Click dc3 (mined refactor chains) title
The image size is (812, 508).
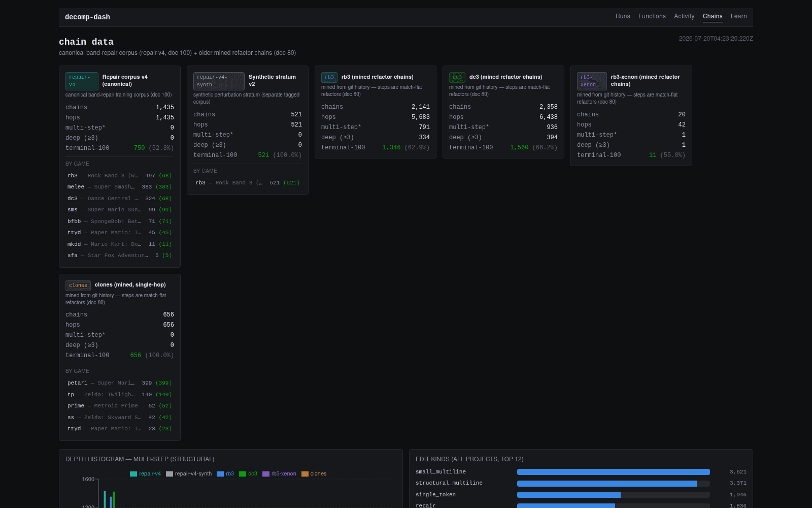pos(505,77)
